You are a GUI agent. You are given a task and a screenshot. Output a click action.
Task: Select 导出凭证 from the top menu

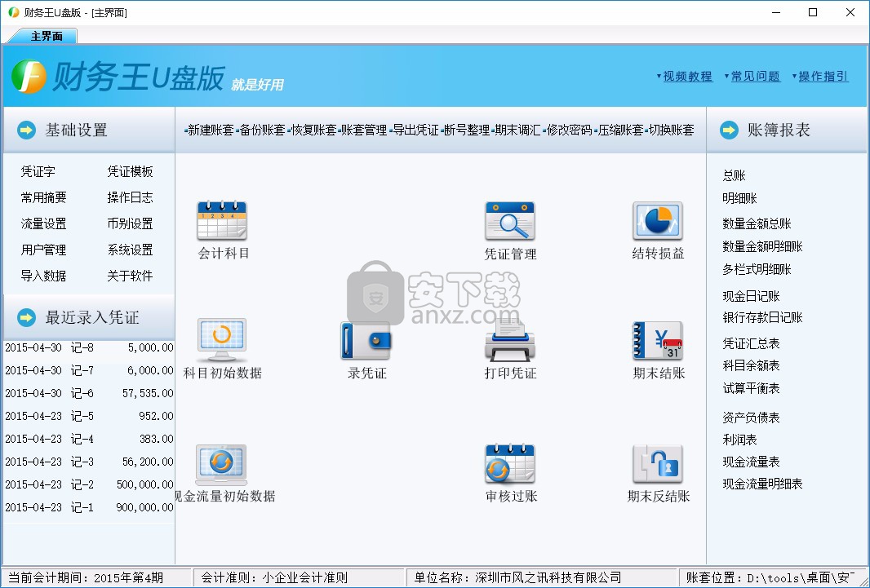[x=415, y=130]
